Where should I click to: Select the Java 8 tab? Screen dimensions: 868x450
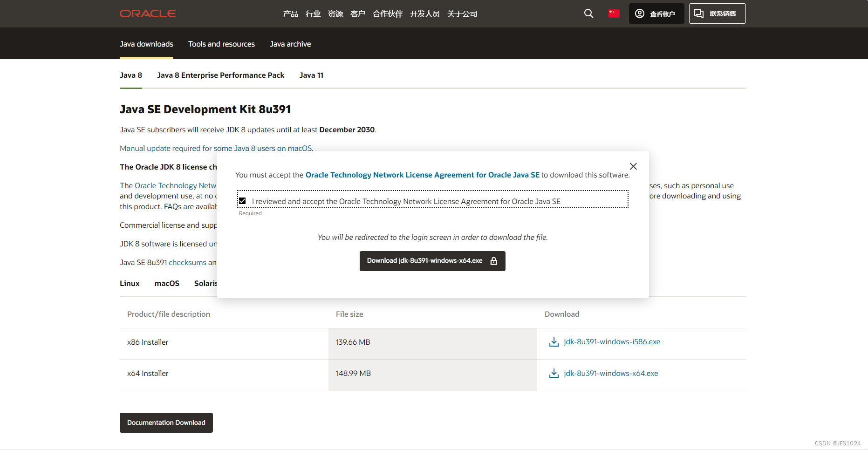click(x=131, y=75)
